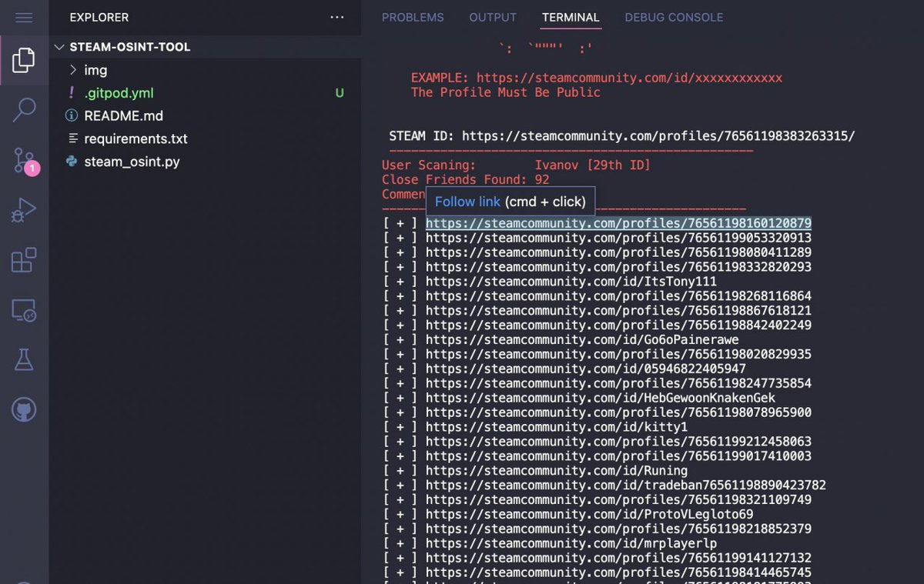This screenshot has height=584, width=924.
Task: Click the Follow link tooltip link
Action: (467, 202)
